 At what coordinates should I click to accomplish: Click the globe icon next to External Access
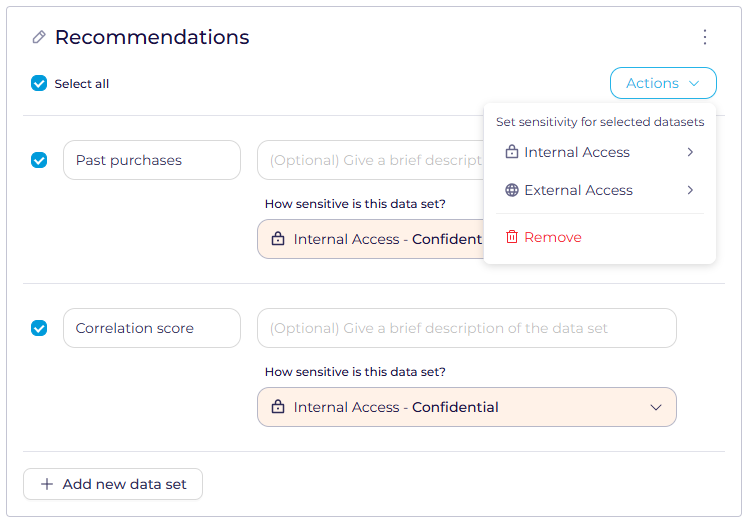512,190
